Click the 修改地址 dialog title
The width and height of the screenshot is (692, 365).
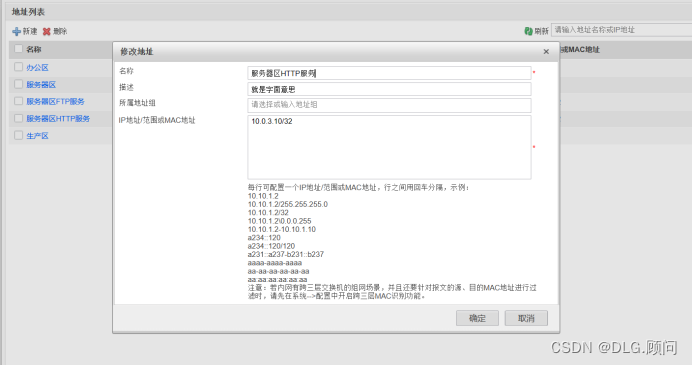(136, 52)
